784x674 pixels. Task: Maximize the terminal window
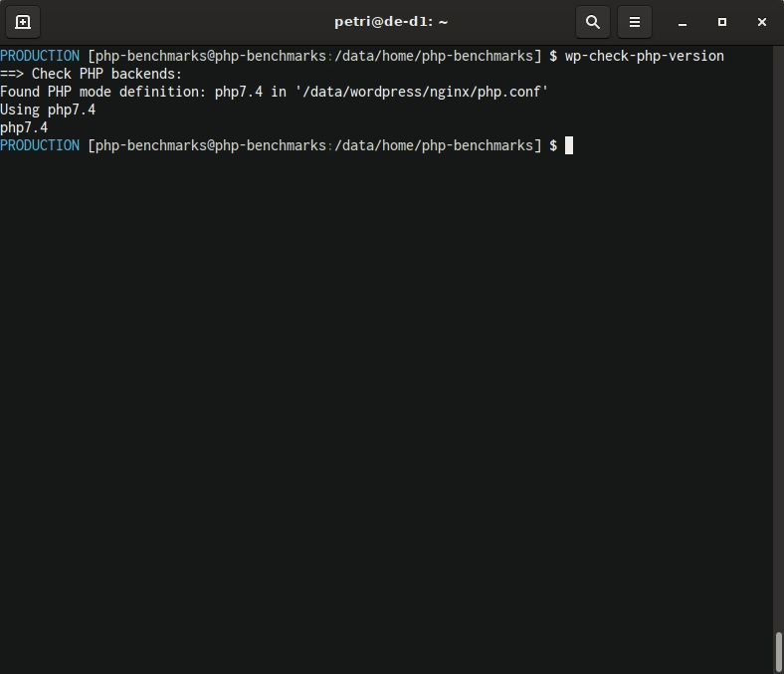click(722, 22)
